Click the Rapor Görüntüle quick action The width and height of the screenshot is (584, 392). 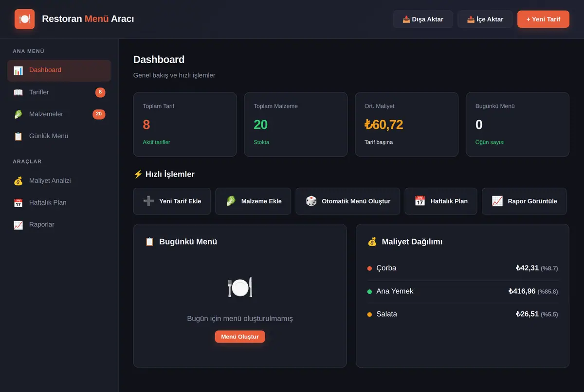click(524, 201)
